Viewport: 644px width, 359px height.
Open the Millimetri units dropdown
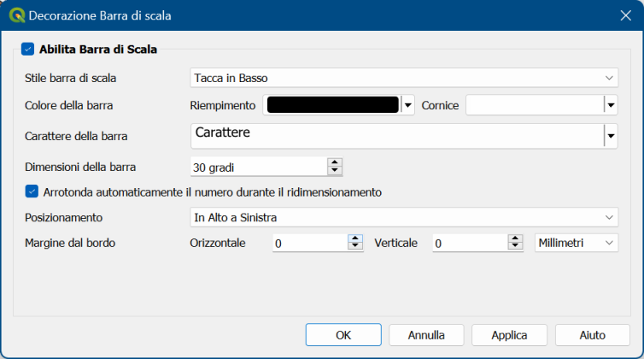[x=577, y=243]
